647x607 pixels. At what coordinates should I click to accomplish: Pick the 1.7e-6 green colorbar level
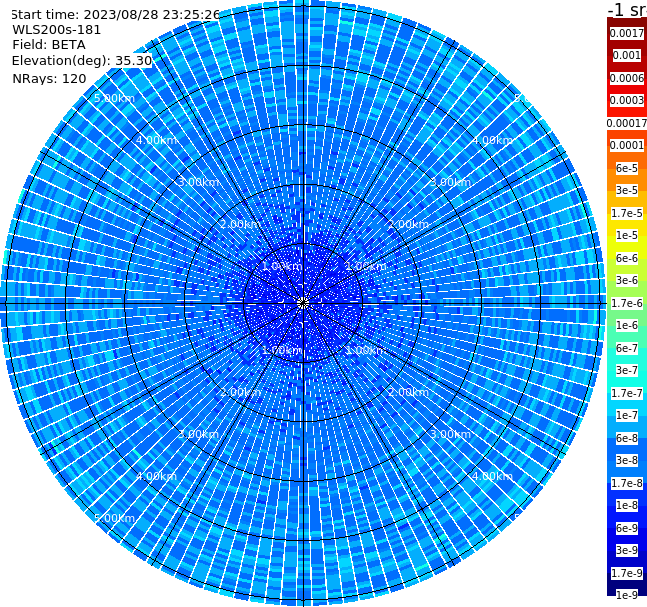pyautogui.click(x=626, y=303)
